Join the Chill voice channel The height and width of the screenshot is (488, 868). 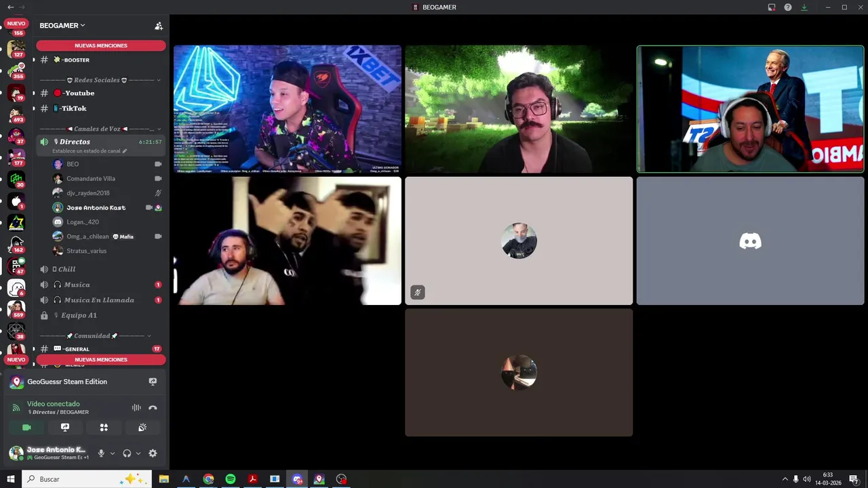pos(100,269)
